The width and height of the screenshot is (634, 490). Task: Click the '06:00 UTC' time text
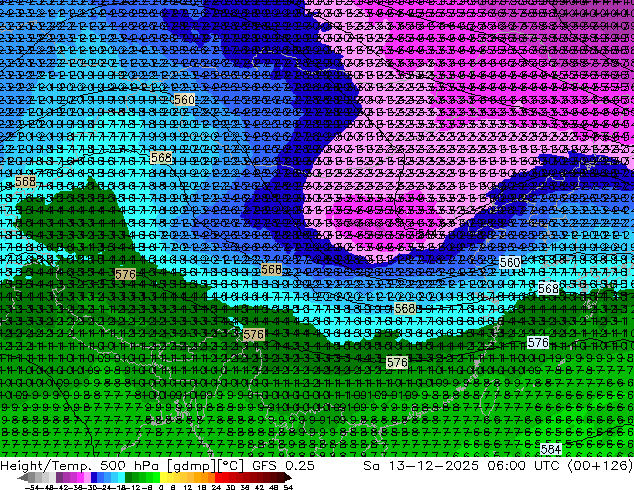(x=523, y=465)
